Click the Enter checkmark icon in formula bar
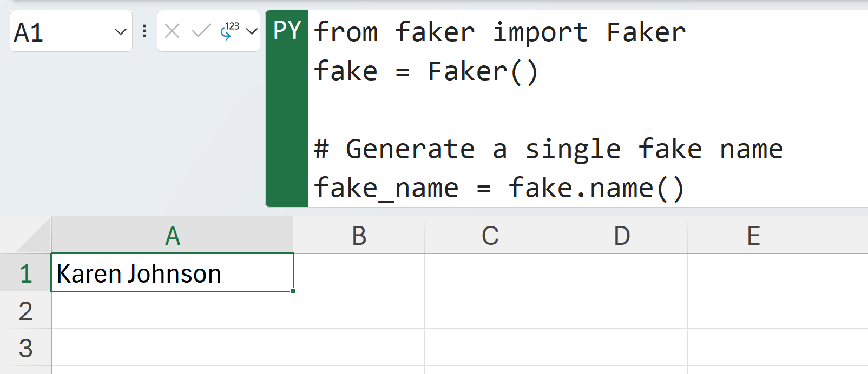868x374 pixels. [x=201, y=31]
